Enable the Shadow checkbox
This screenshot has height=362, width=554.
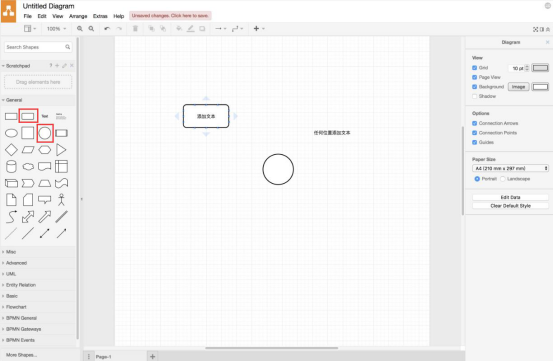[475, 96]
